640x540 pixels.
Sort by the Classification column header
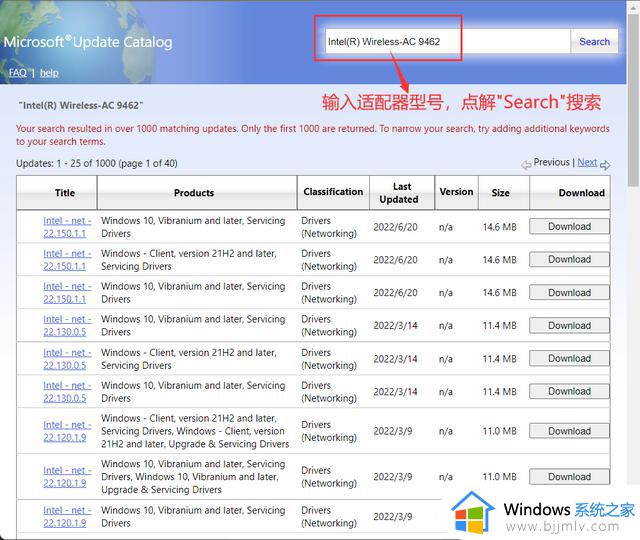[333, 192]
